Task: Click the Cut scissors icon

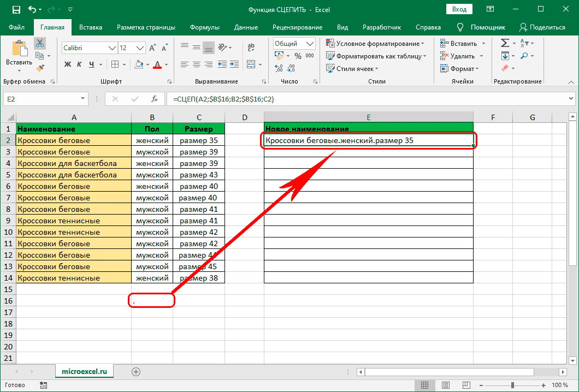Action: pyautogui.click(x=39, y=44)
